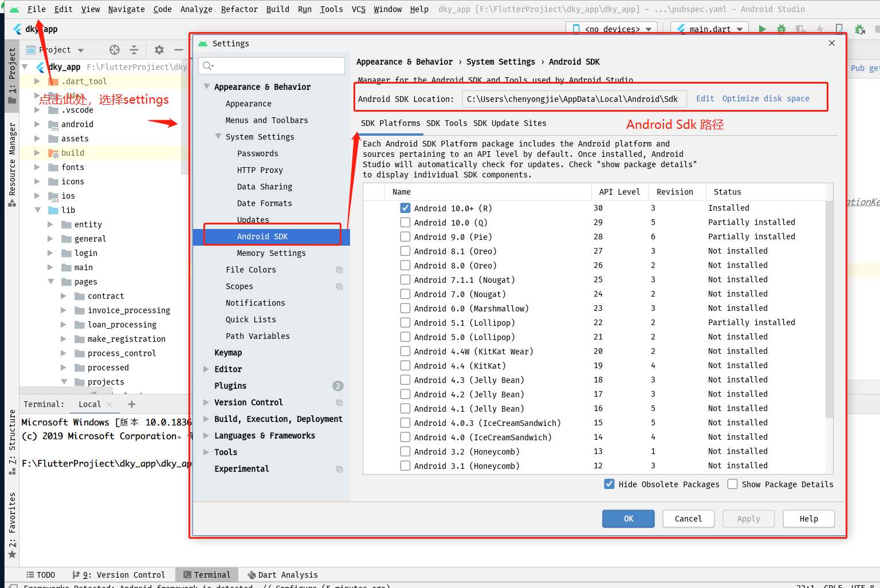Click Help button in Settings dialog
880x588 pixels.
tap(808, 519)
